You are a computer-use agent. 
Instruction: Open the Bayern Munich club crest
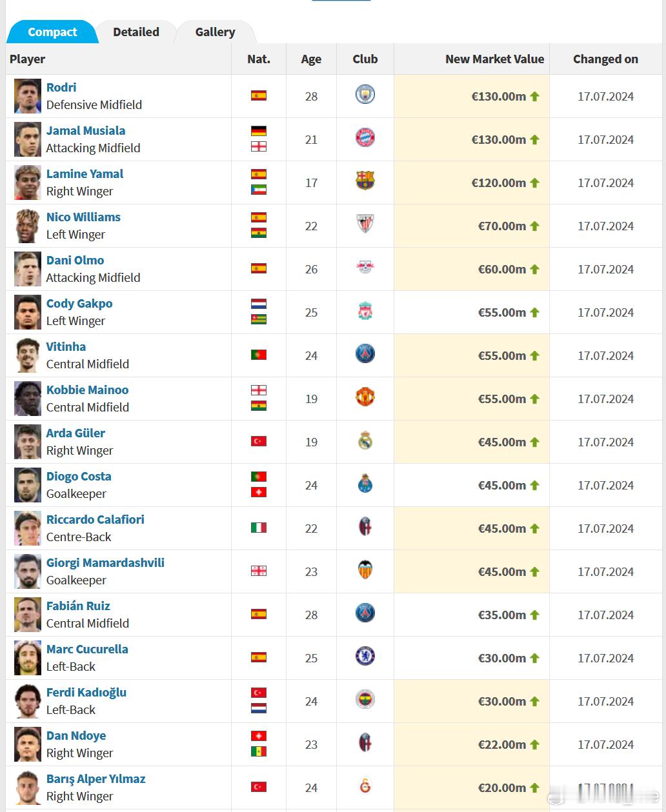click(x=365, y=138)
